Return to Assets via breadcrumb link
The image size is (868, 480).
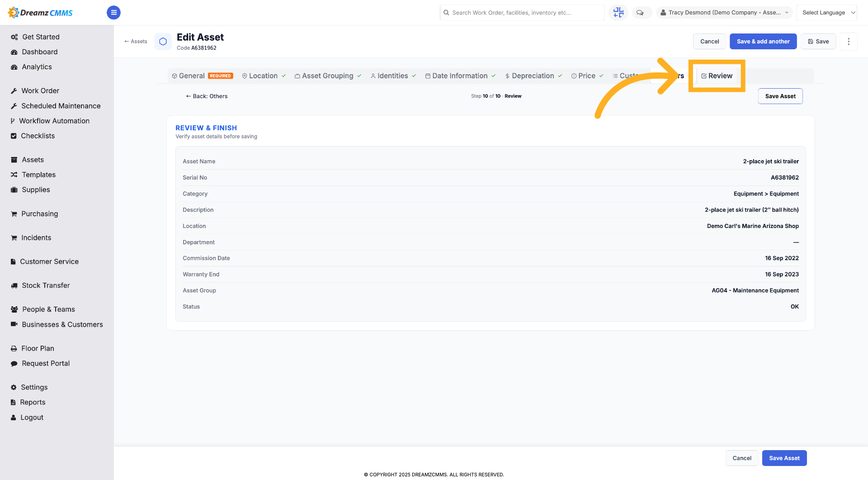[136, 42]
